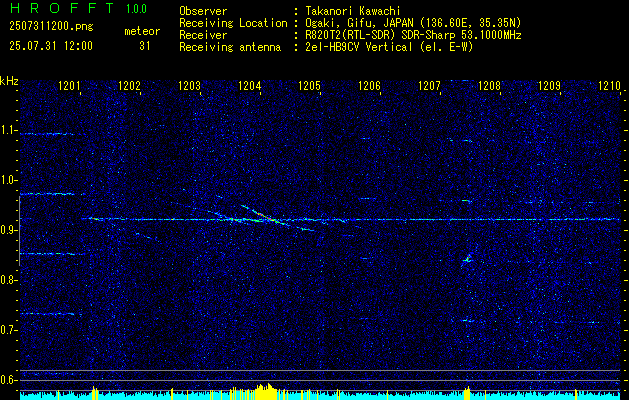629x400 pixels.
Task: Select the meteor count value 31
Action: (145, 46)
